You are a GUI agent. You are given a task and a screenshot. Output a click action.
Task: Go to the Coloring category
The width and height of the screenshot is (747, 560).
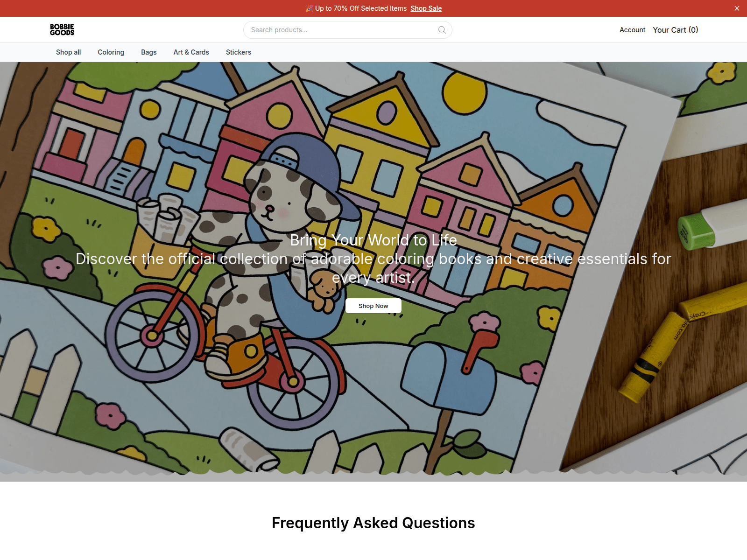(111, 52)
